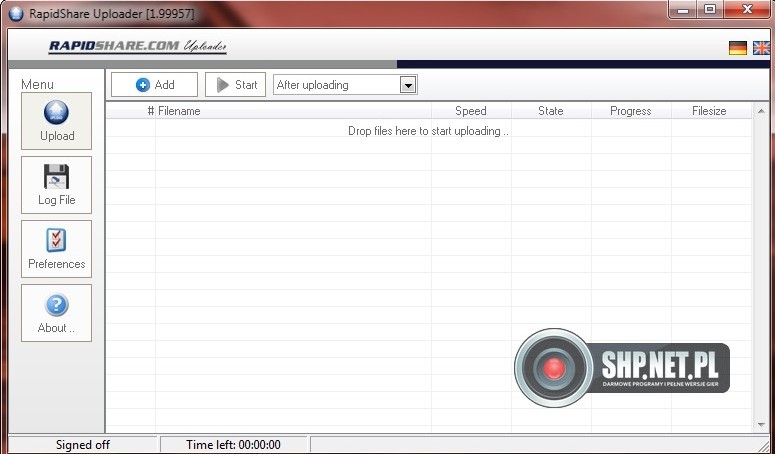The width and height of the screenshot is (775, 454).
Task: Sort by the Filesize column header
Action: coord(710,111)
